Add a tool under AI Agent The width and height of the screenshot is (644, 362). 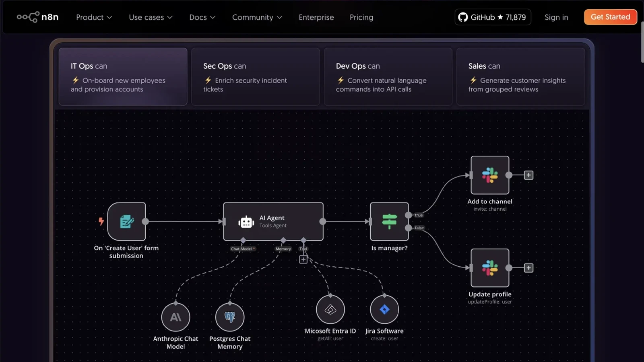tap(303, 259)
